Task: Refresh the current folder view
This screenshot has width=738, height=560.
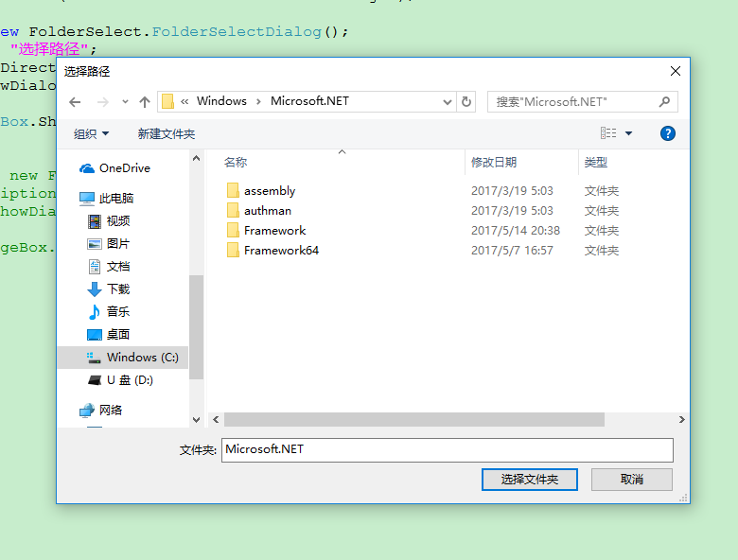Action: (x=466, y=101)
